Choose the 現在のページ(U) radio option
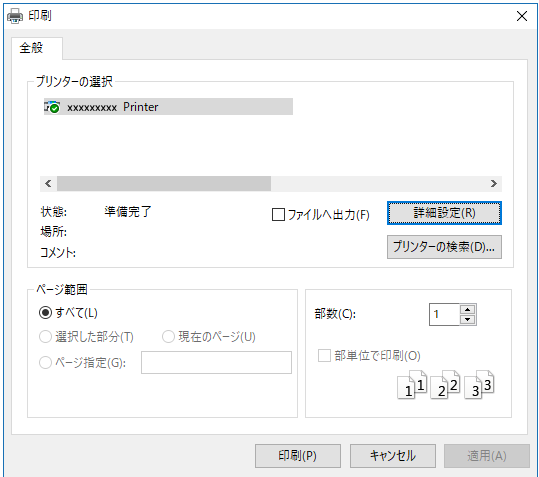This screenshot has height=477, width=539. 168,336
